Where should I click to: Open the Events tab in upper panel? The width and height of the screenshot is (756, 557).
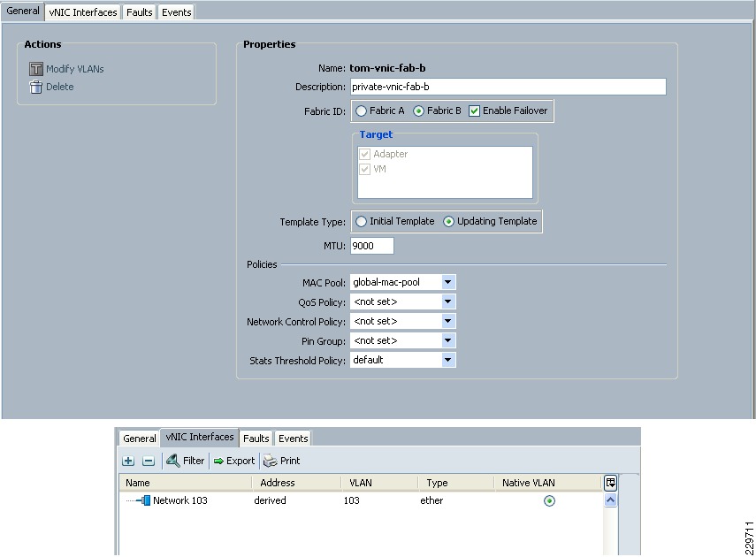pyautogui.click(x=177, y=12)
